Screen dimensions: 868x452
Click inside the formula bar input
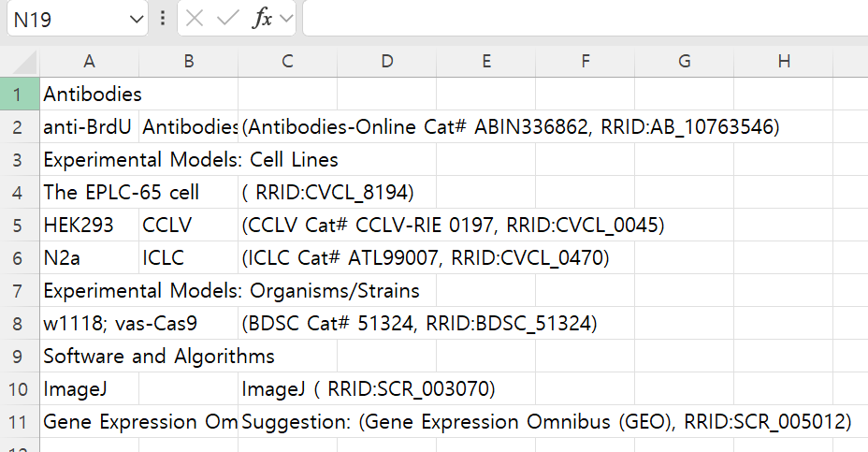pos(580,19)
